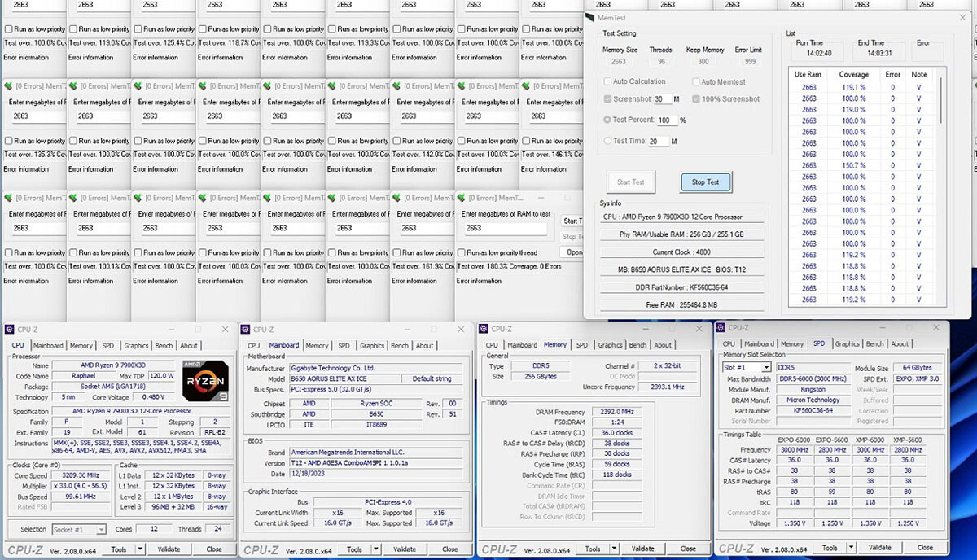This screenshot has width=977, height=560.
Task: Click Tools button in CPU-Z Mainboard window
Action: pos(355,549)
